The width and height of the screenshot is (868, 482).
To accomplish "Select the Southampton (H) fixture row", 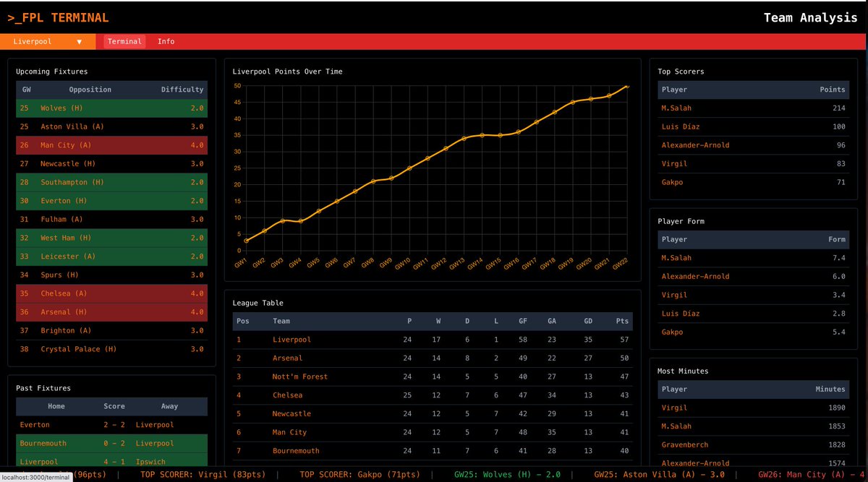I will tap(111, 182).
